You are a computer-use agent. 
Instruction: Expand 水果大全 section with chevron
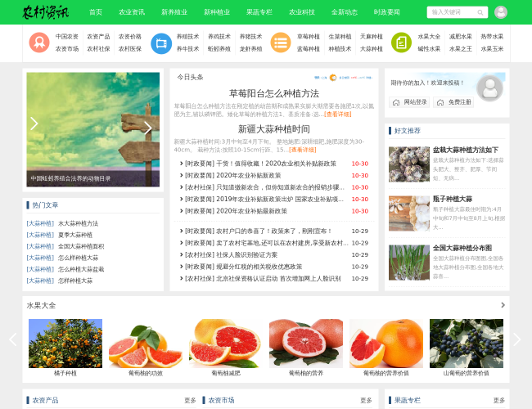(x=503, y=305)
